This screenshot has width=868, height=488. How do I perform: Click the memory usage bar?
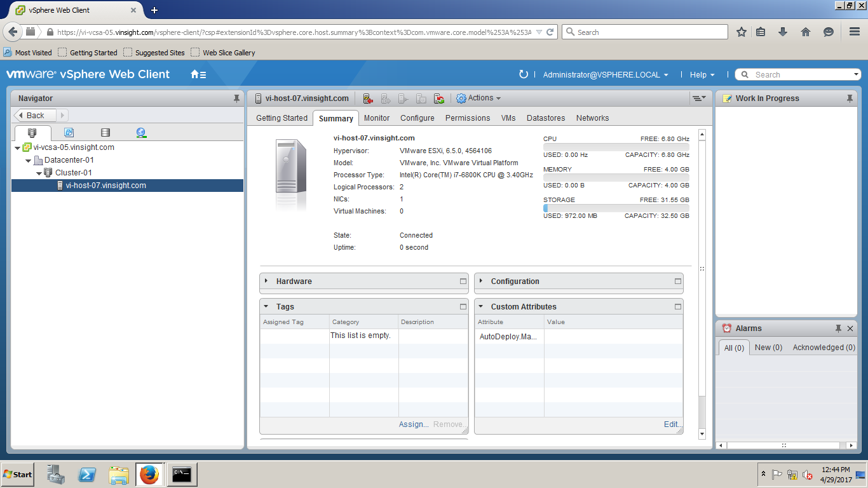point(616,177)
